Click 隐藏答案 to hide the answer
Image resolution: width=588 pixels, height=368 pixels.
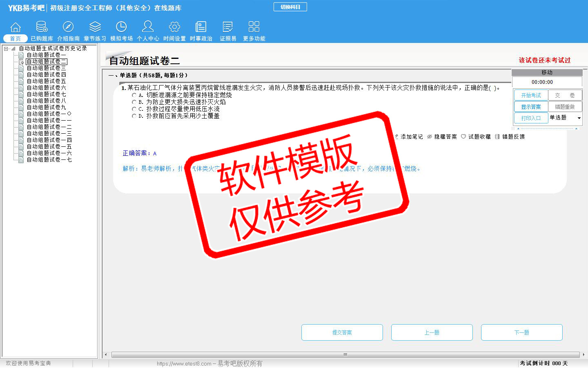coord(442,137)
